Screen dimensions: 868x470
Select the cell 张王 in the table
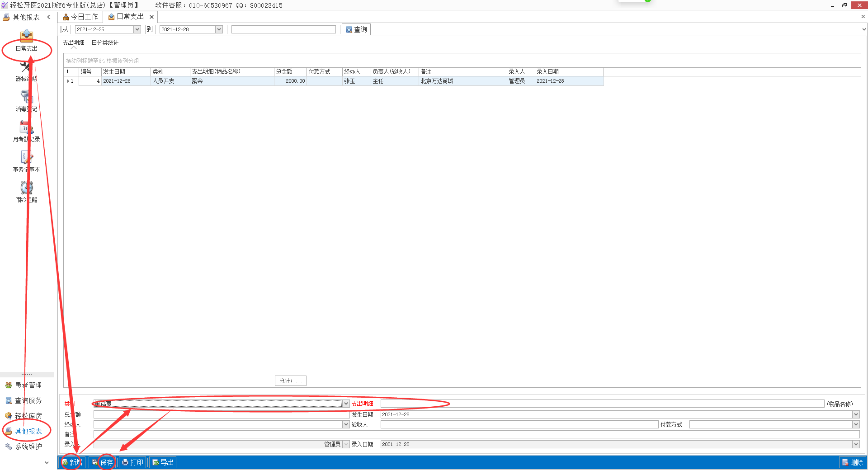(x=356, y=81)
